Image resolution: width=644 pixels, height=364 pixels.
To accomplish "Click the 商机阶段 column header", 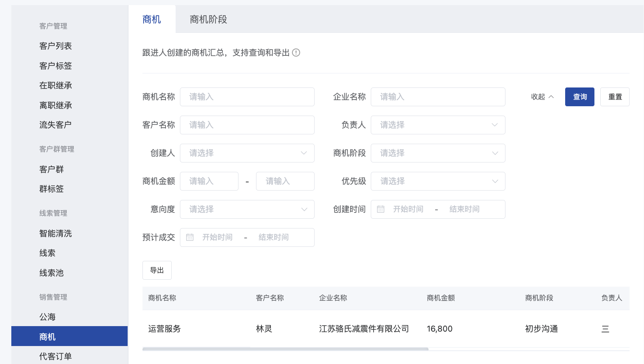I will tap(539, 298).
